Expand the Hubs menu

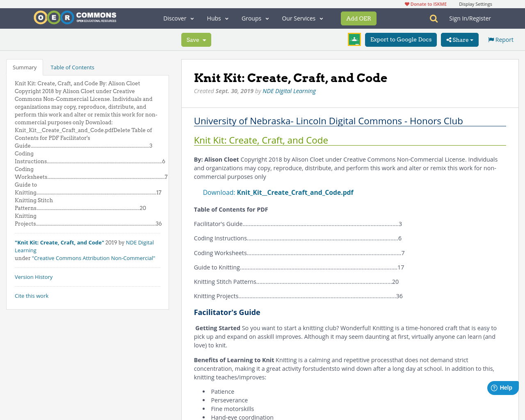coord(217,18)
